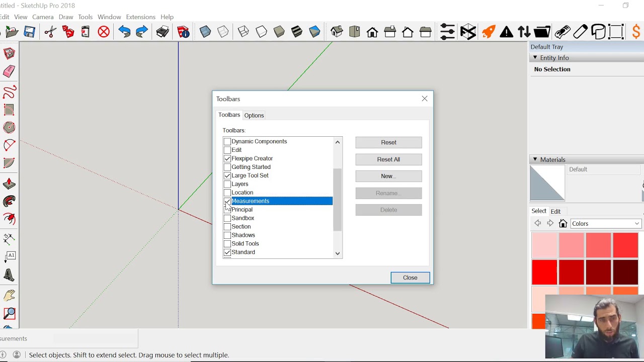
Task: Pick the darkest maroon color swatch
Action: [625, 273]
